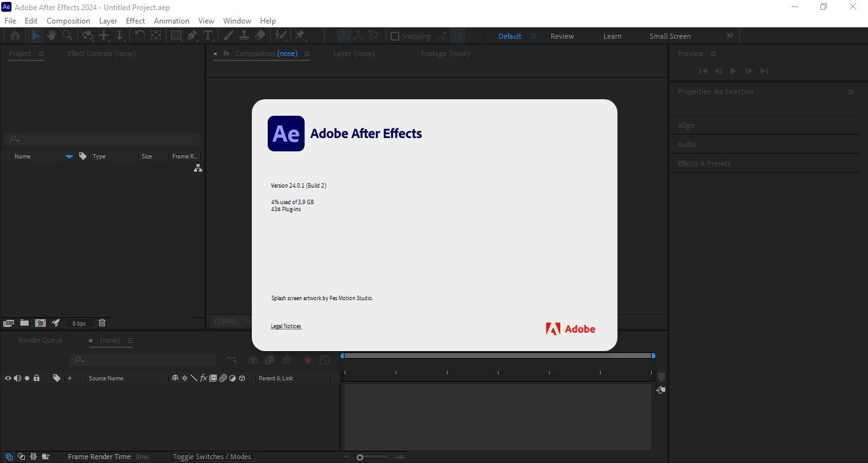Delete selected project items with trash icon
Image resolution: width=868 pixels, height=463 pixels.
click(x=102, y=323)
